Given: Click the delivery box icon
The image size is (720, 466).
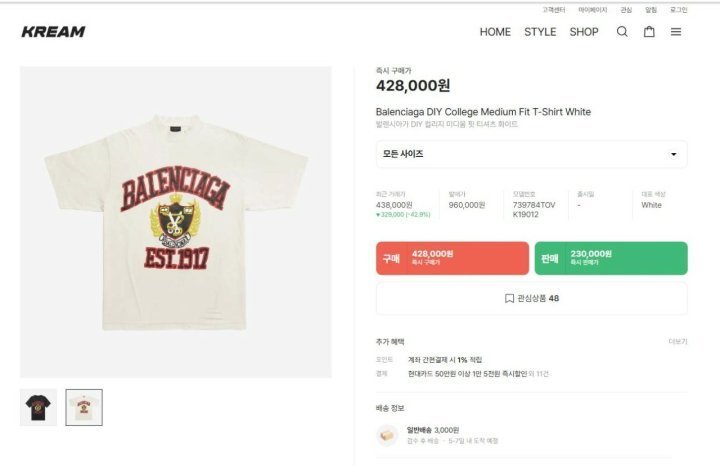Looking at the screenshot, I should pyautogui.click(x=387, y=435).
